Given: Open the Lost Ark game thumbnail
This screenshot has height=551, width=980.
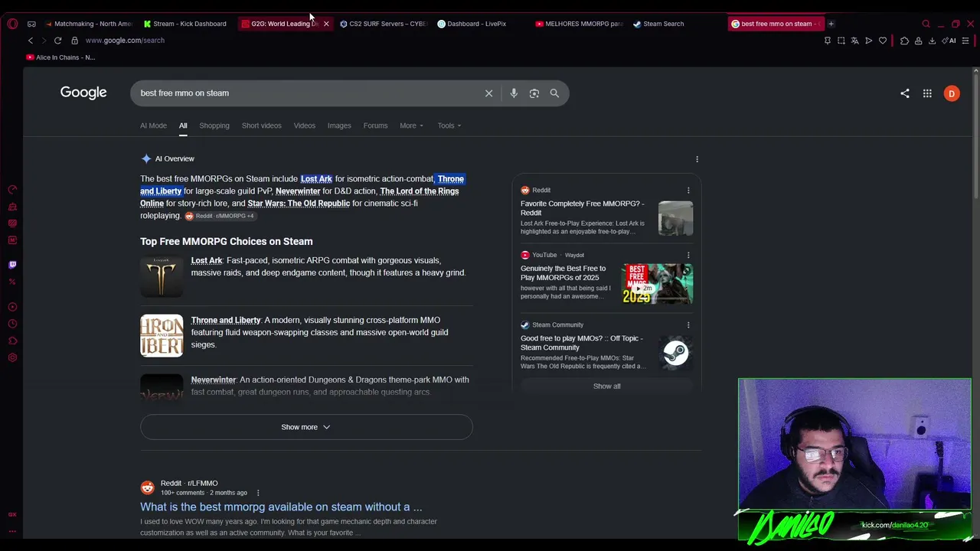Looking at the screenshot, I should click(162, 276).
